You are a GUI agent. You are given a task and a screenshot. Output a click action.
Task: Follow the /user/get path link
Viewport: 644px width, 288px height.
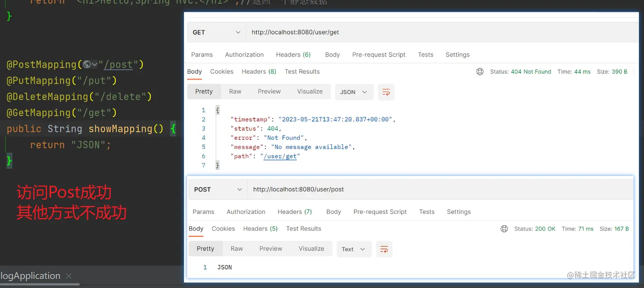point(280,156)
